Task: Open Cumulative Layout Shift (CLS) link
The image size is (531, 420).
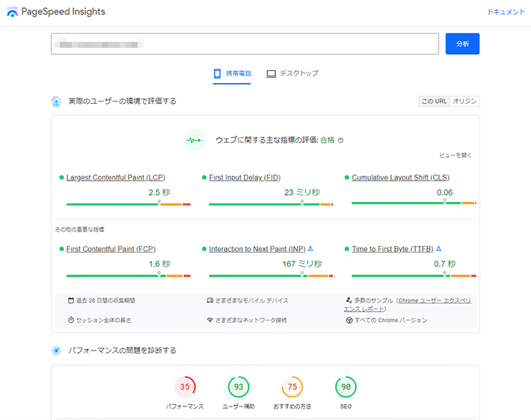Action: click(x=400, y=177)
